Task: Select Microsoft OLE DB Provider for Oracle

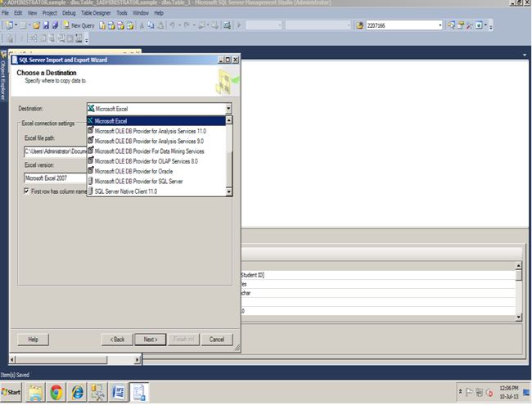Action: [x=156, y=171]
